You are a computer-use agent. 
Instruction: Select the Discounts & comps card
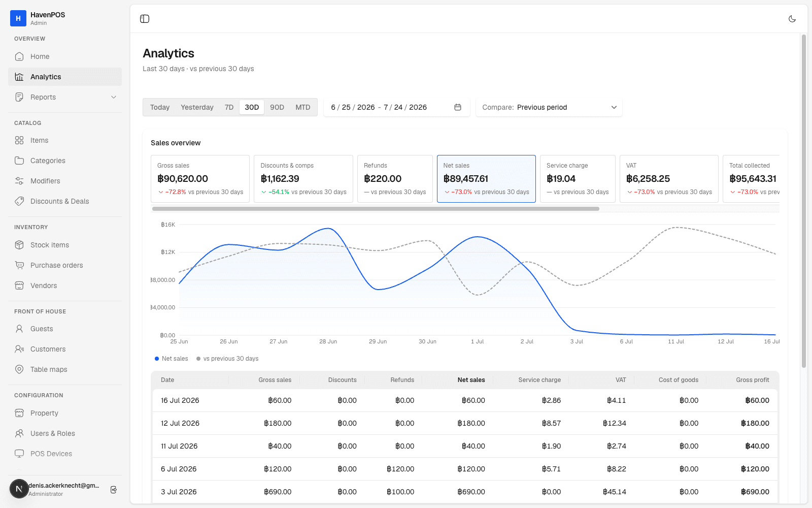point(303,179)
